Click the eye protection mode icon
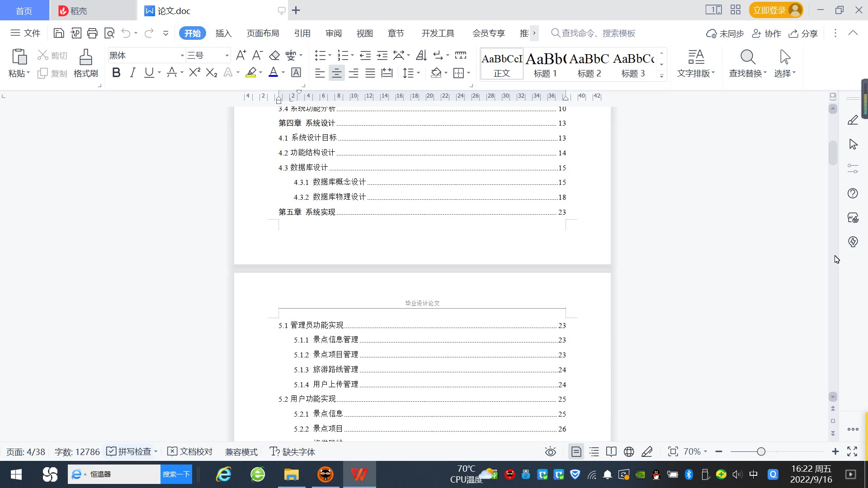 tap(550, 451)
